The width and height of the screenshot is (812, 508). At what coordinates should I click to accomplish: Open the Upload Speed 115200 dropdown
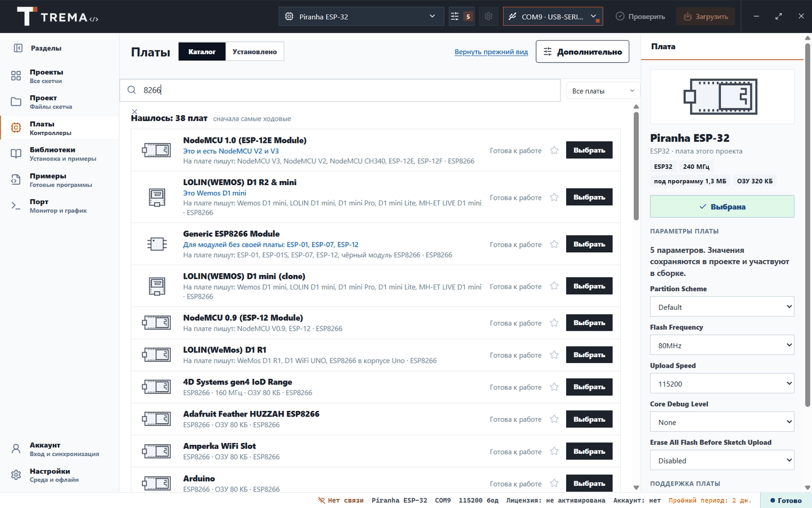(x=722, y=384)
